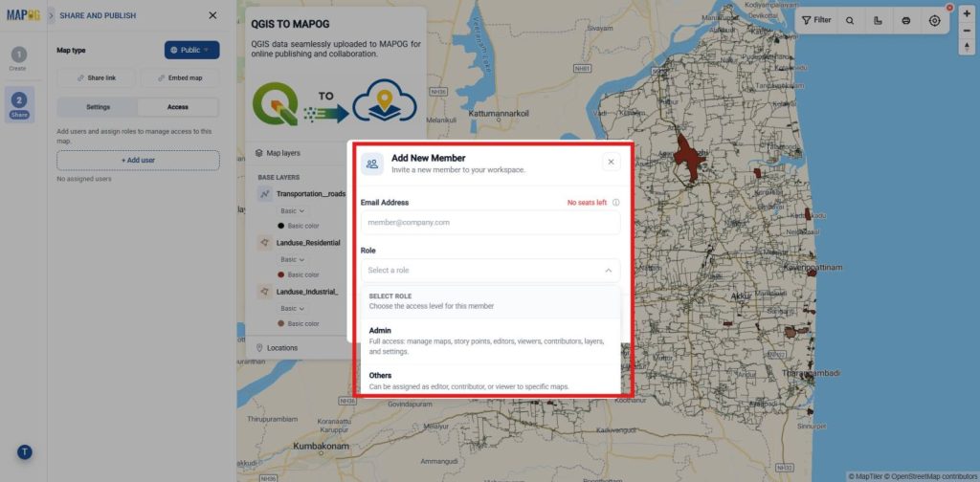Viewport: 980px width, 482px height.
Task: Click the locate me target icon
Action: (934, 21)
